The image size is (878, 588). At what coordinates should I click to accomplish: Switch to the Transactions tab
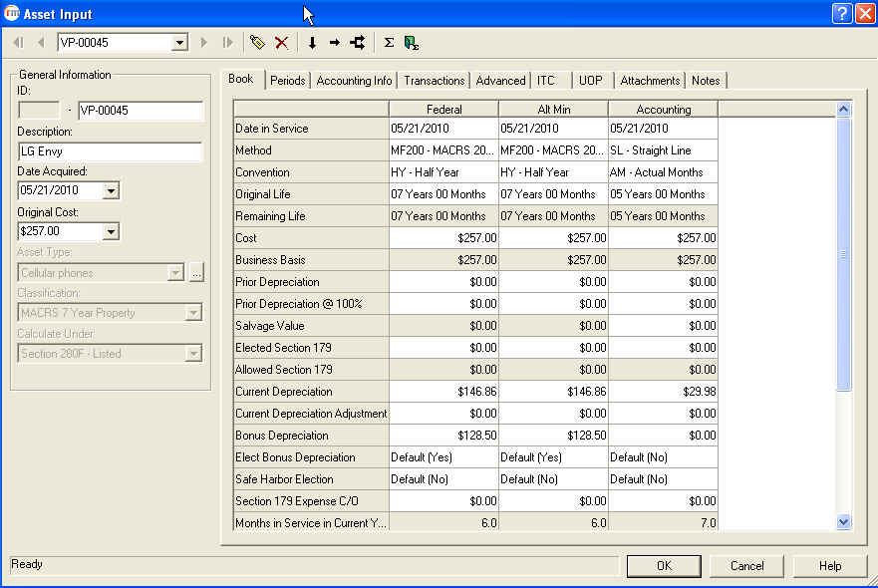point(434,80)
